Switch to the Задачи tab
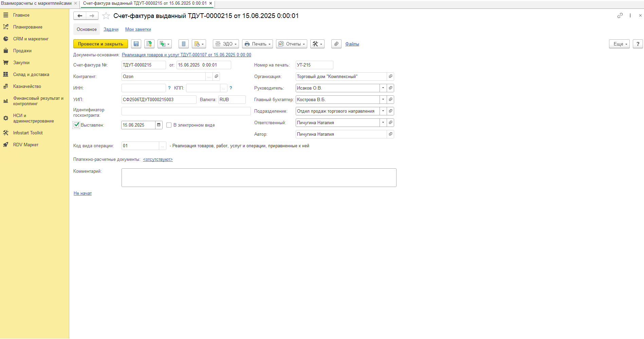 pos(111,30)
